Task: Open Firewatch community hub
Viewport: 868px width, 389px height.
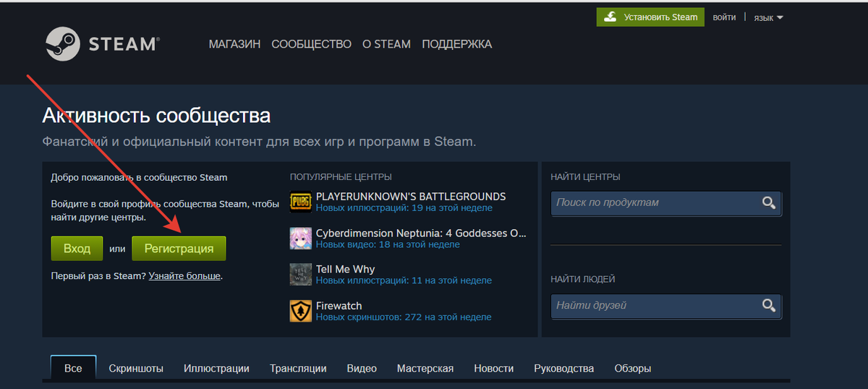Action: pyautogui.click(x=339, y=306)
